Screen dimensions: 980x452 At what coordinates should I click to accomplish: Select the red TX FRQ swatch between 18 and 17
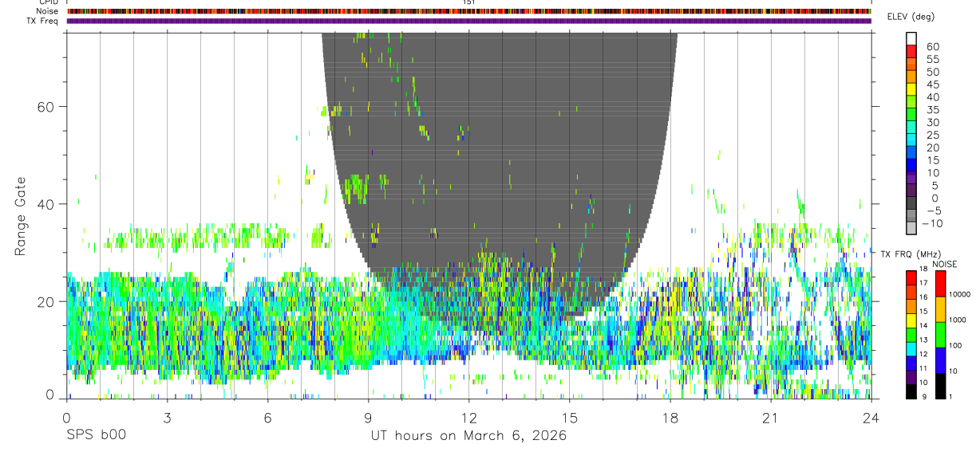coord(911,277)
